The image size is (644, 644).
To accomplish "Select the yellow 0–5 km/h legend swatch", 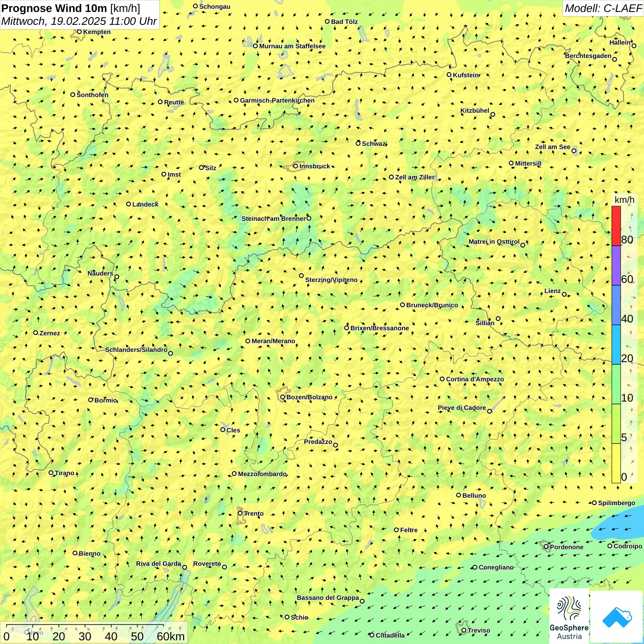I will [x=616, y=463].
